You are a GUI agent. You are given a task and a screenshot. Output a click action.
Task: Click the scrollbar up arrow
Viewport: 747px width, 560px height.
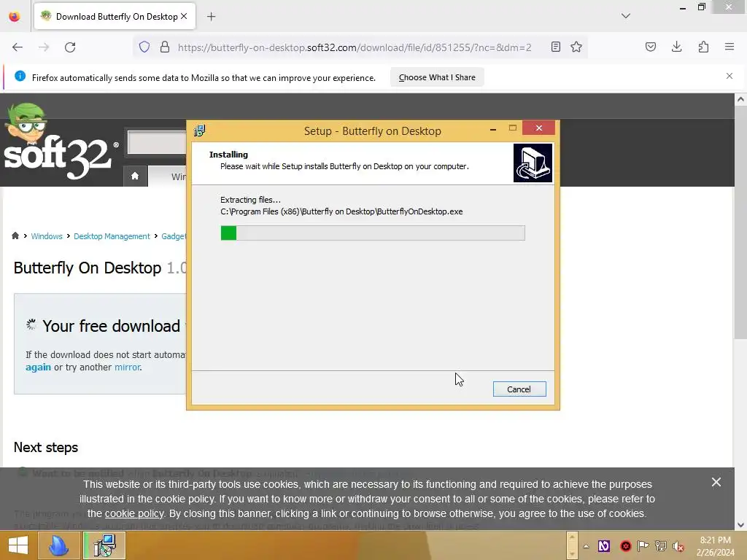click(740, 99)
